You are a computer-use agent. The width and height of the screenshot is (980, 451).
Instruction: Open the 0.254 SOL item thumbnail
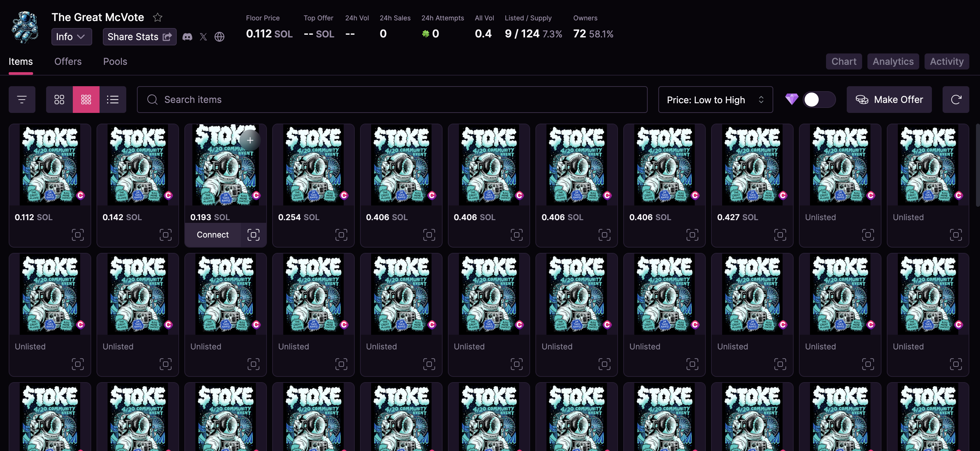click(313, 165)
